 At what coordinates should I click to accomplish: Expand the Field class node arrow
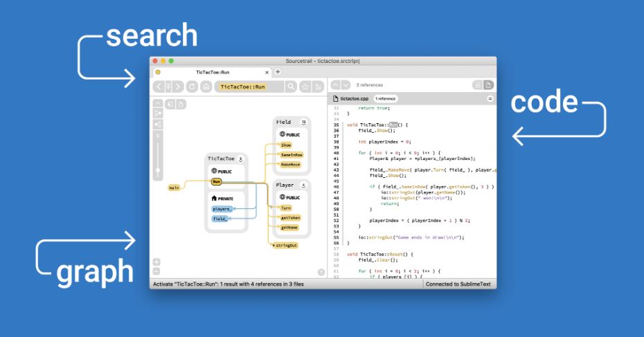[x=303, y=122]
